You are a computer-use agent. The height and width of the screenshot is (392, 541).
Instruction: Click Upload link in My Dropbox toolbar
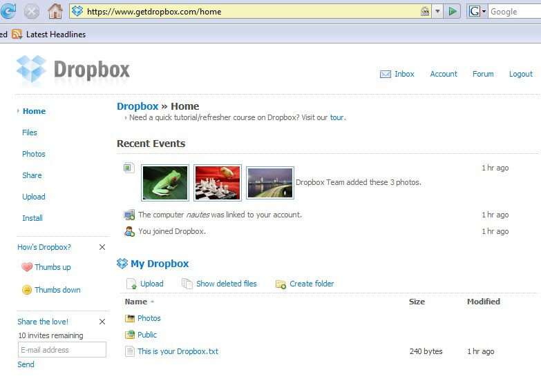coord(152,284)
